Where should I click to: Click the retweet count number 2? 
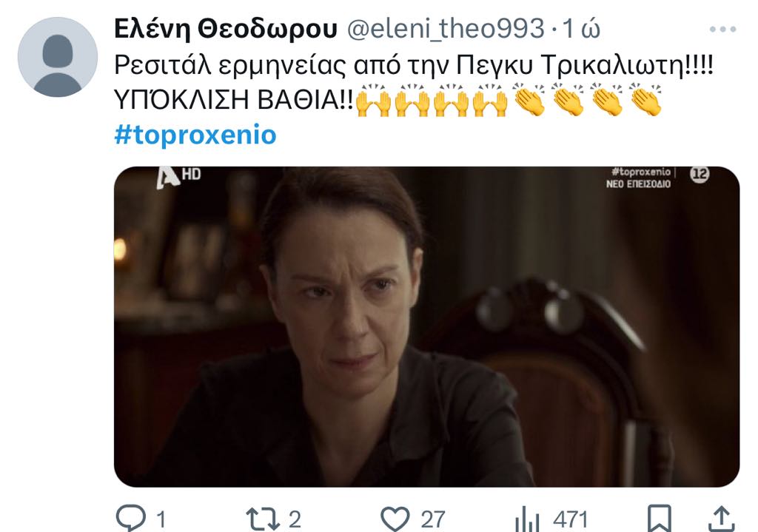295,520
